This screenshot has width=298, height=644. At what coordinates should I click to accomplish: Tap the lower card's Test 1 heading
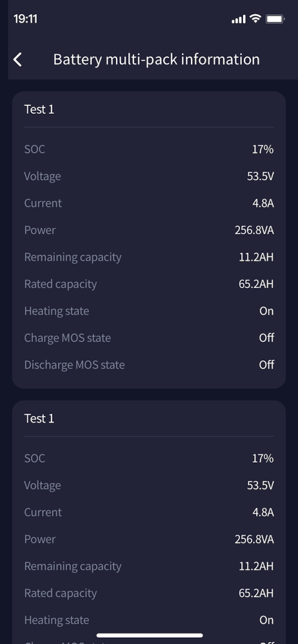pos(39,419)
